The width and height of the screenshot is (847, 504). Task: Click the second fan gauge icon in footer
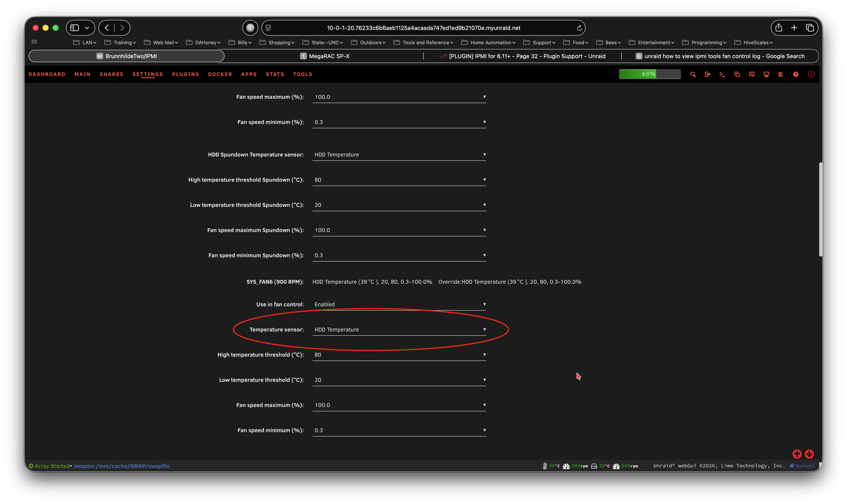616,466
